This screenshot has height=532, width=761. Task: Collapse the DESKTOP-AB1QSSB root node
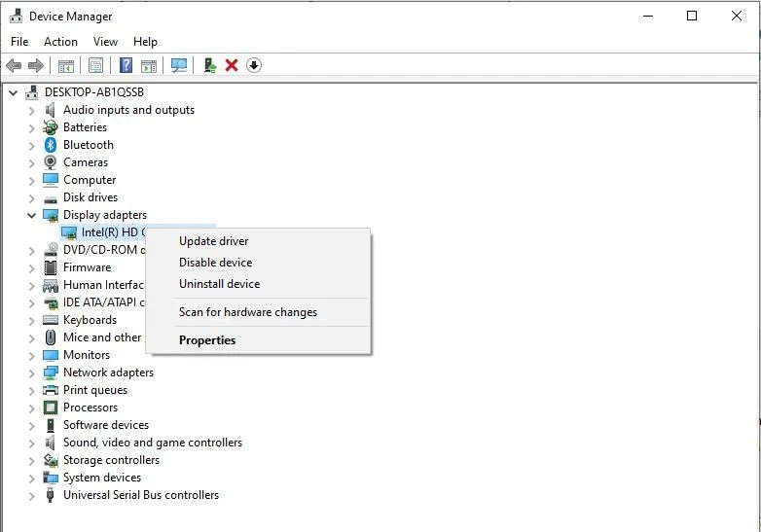(13, 92)
